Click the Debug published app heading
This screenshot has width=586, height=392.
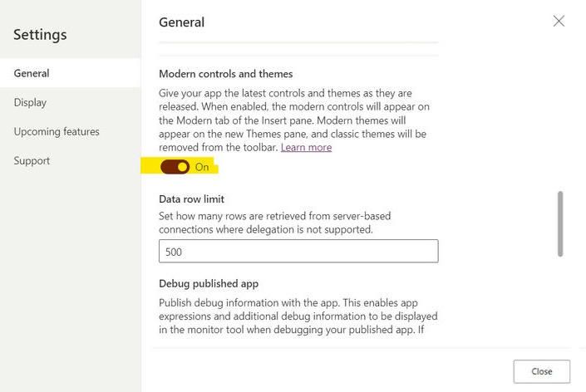(x=204, y=283)
